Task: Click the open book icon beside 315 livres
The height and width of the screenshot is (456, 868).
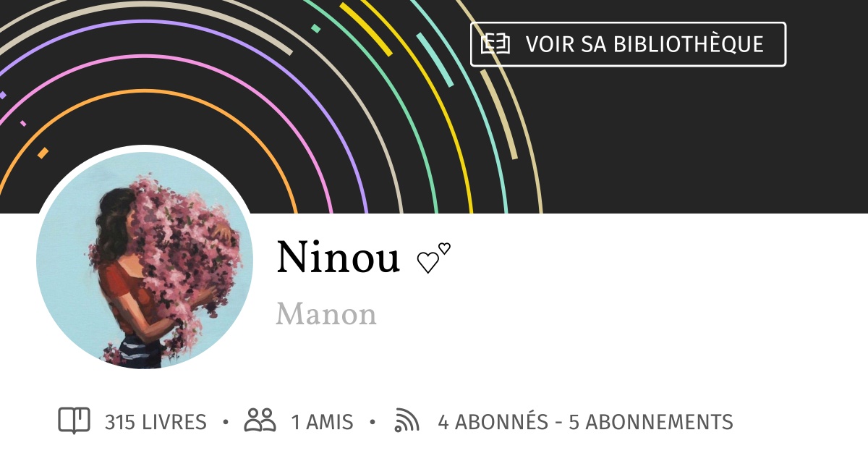Action: click(x=74, y=421)
